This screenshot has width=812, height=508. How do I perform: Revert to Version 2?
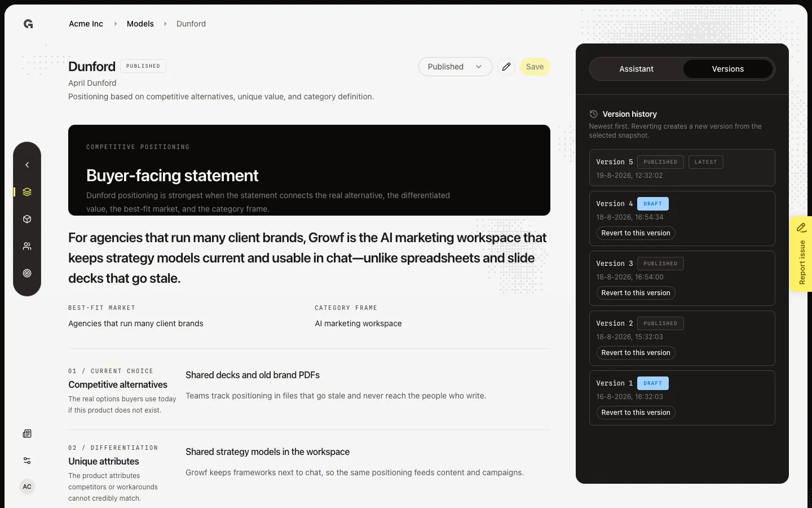click(636, 353)
